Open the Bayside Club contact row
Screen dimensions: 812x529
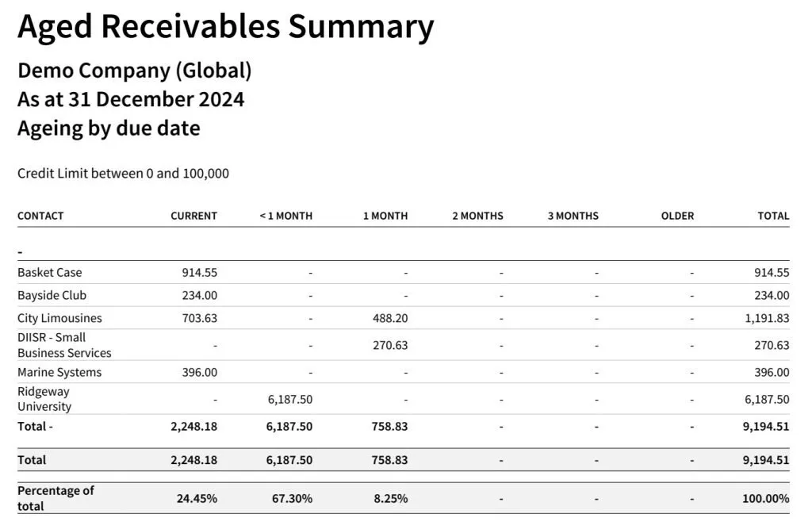click(x=52, y=295)
